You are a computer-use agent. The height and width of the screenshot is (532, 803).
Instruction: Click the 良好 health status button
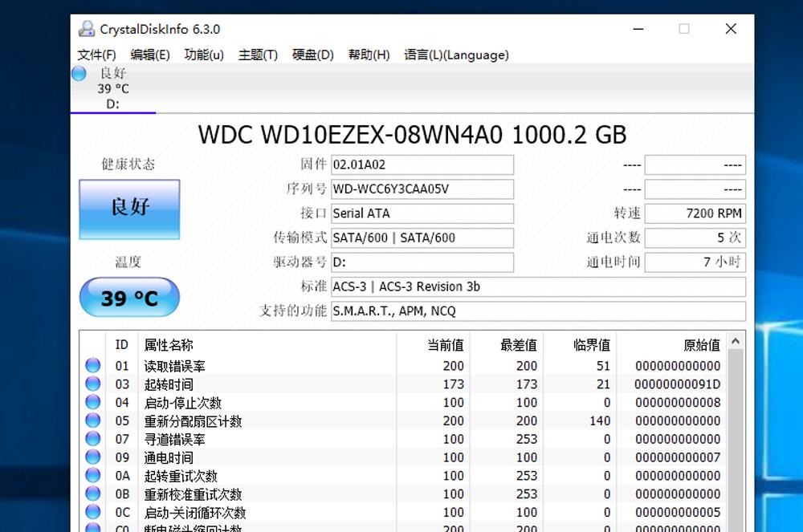pos(128,210)
